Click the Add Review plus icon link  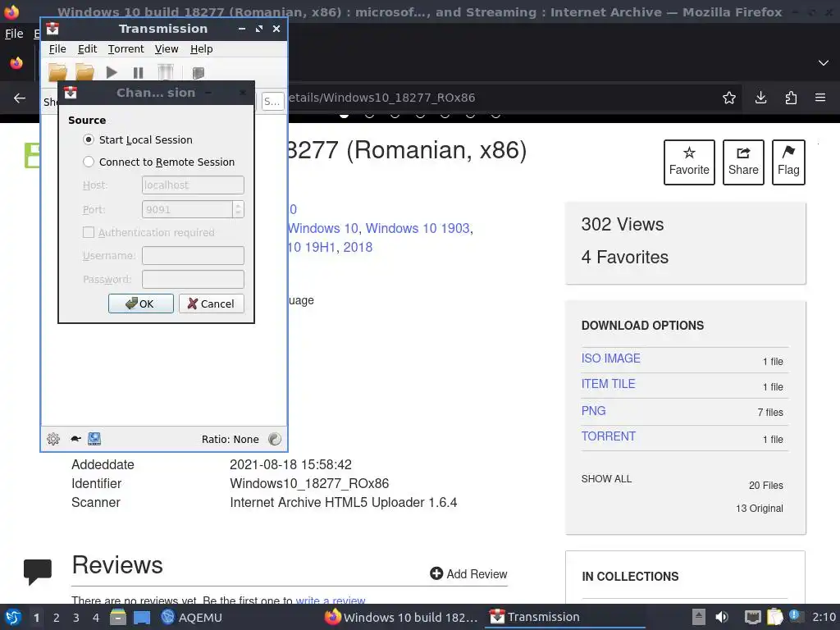point(468,573)
